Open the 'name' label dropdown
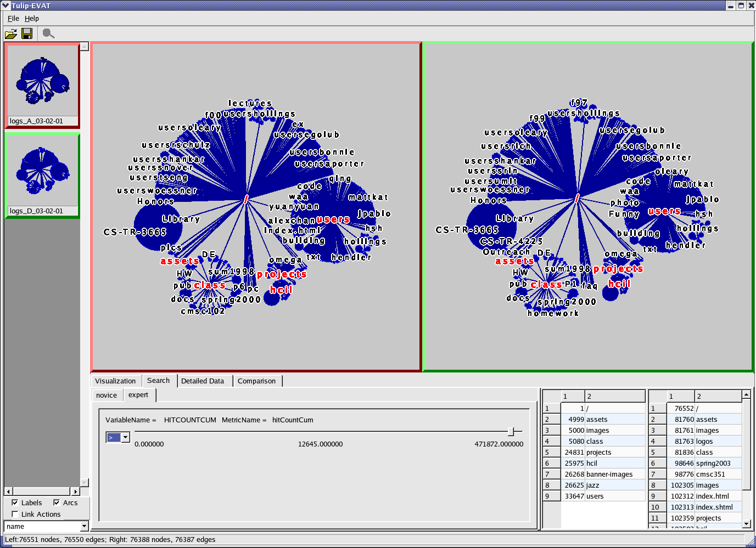The height and width of the screenshot is (548, 756). point(84,527)
